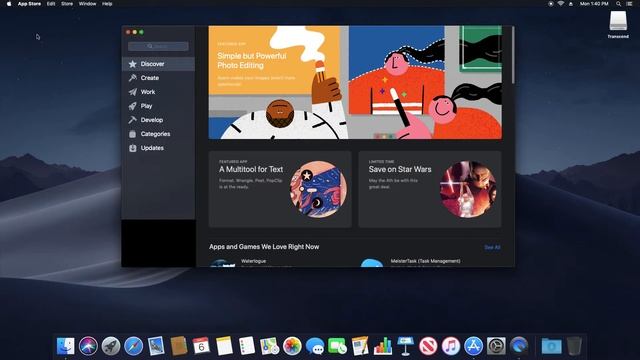Image resolution: width=640 pixels, height=360 pixels.
Task: Select the Transcend drive on desktop
Action: (x=618, y=24)
